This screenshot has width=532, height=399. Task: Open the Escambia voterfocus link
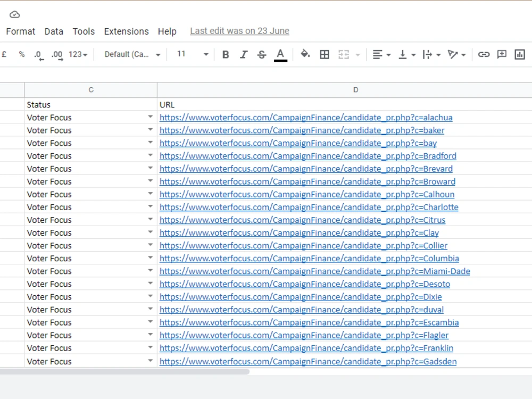[309, 322]
